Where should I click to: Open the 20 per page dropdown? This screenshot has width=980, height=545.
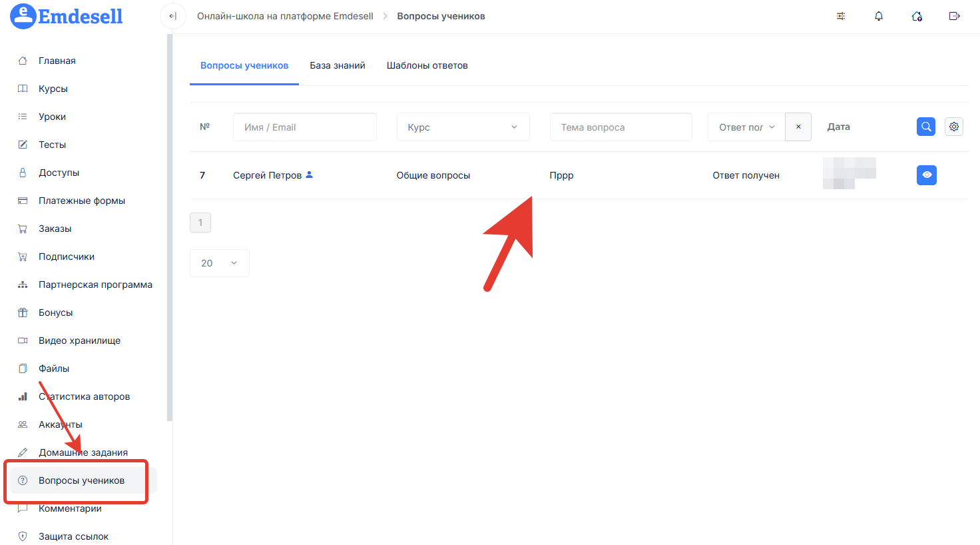tap(219, 263)
